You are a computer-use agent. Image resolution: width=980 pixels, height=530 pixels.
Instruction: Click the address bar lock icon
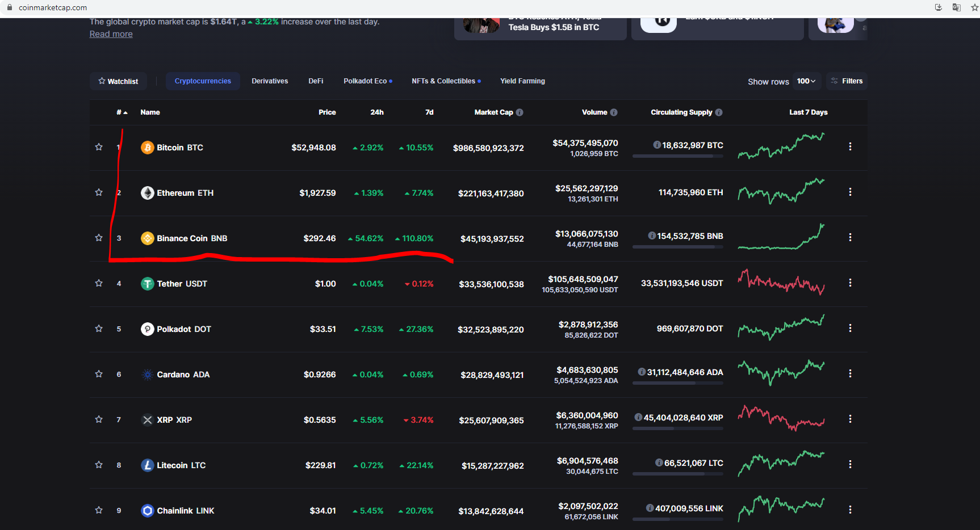click(x=9, y=7)
